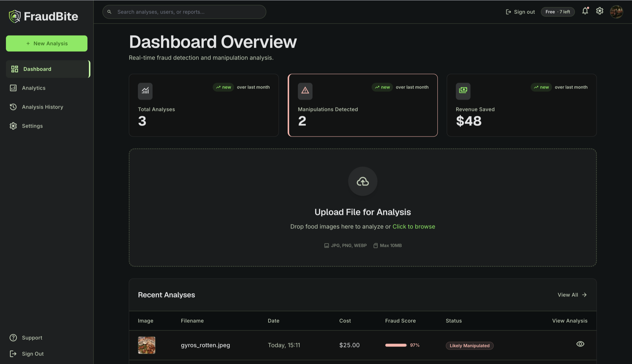
Task: Click the Cost column header
Action: tap(345, 321)
